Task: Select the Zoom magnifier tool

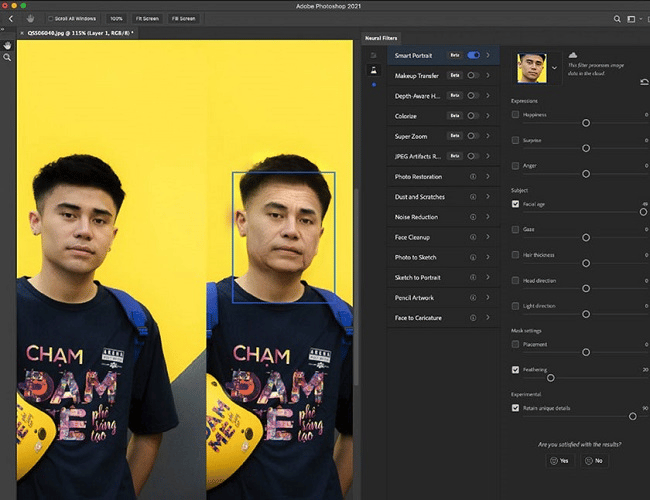Action: pos(7,58)
